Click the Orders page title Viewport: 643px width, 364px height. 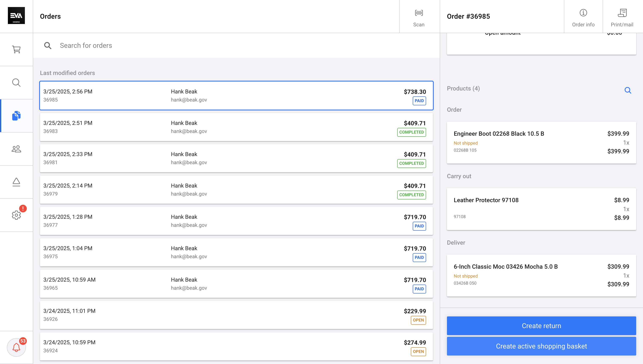[50, 17]
